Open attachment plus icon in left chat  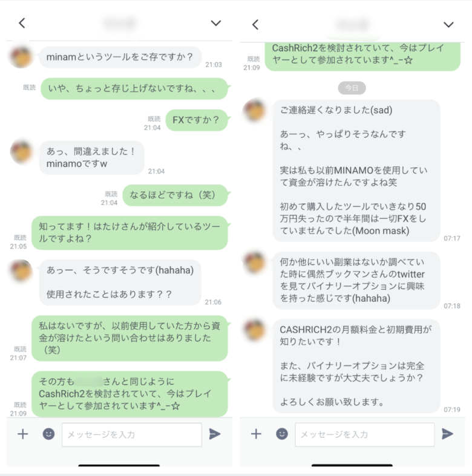tap(23, 434)
